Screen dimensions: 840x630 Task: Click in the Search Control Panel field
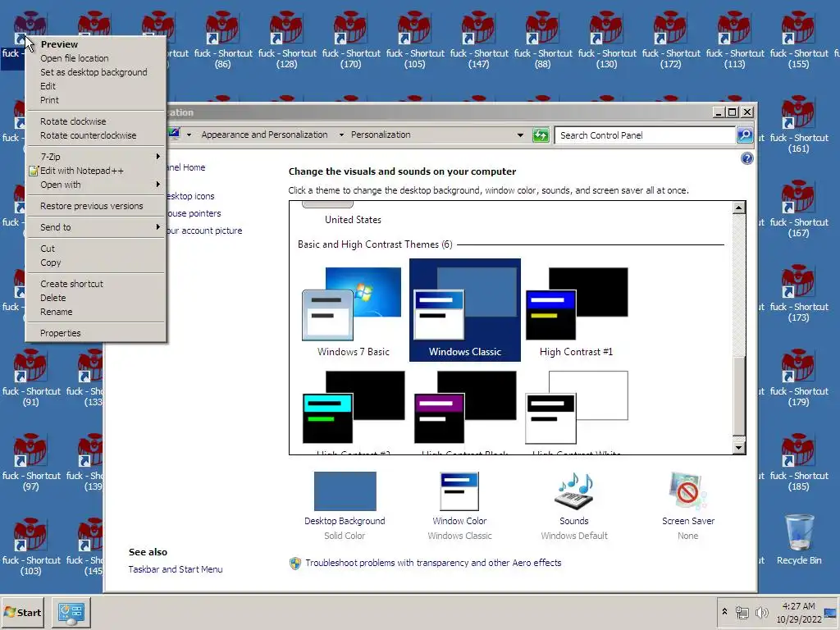[x=645, y=135]
